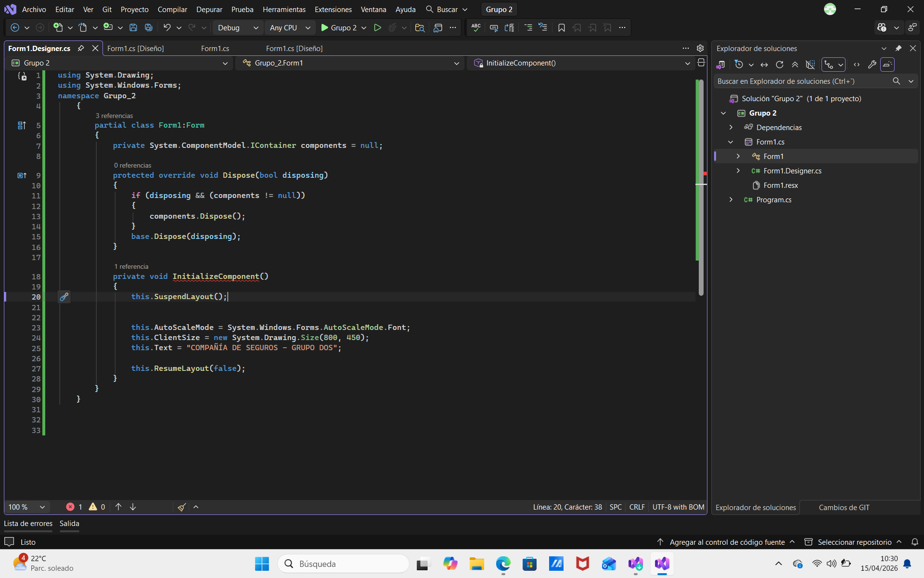This screenshot has height=578, width=924.
Task: Open the Debug configuration dropdown
Action: 238,28
